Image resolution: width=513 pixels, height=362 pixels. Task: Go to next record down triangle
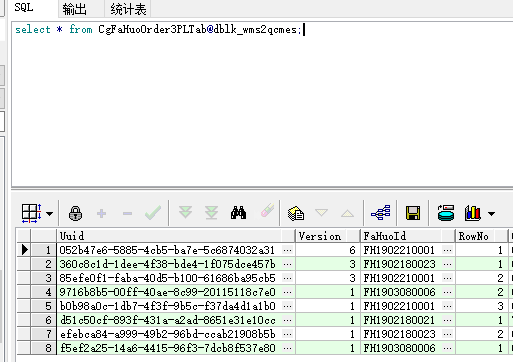click(x=321, y=212)
